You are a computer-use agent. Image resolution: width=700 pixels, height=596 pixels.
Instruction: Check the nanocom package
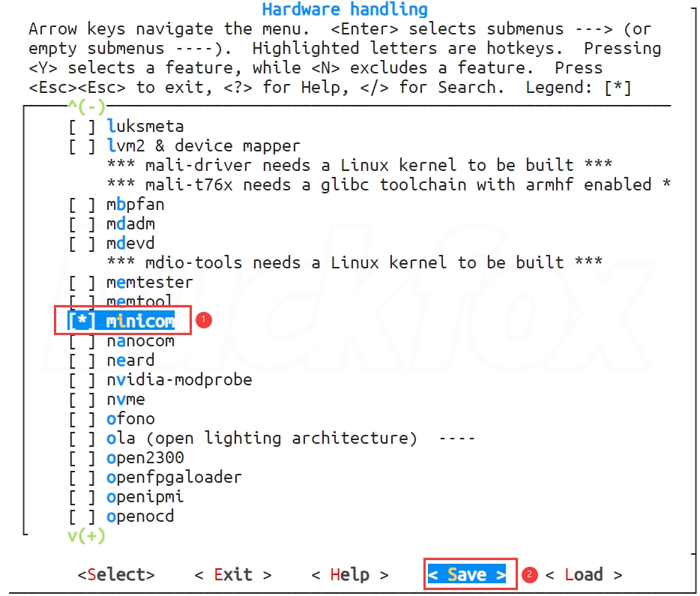click(121, 341)
